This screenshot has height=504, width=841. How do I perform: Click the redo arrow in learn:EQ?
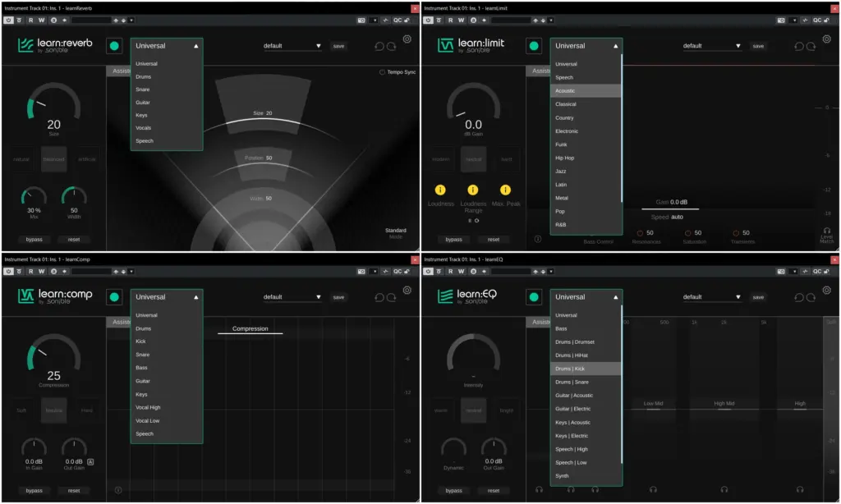(x=810, y=296)
